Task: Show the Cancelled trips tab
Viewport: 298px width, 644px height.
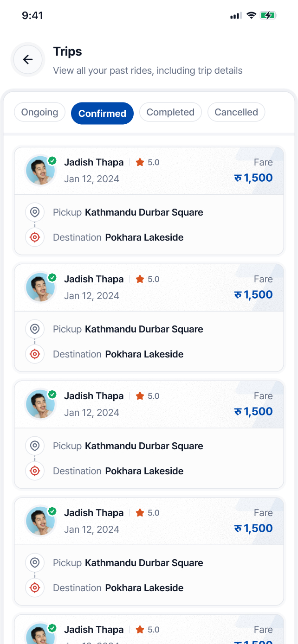Action: (236, 112)
